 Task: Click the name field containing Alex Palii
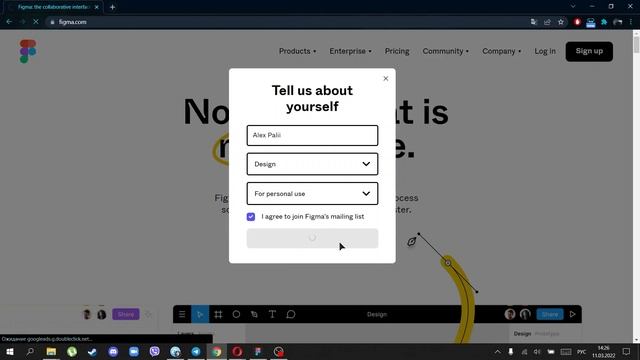coord(312,136)
